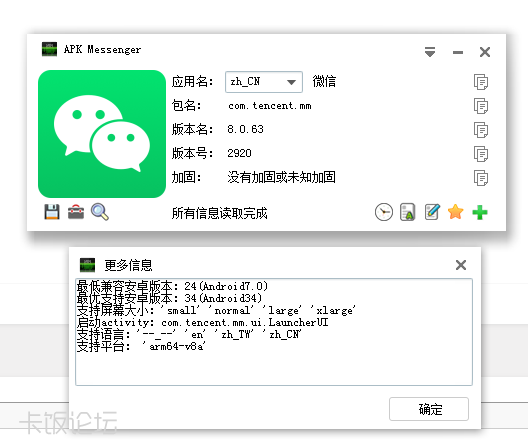
Task: Click the 支持平台 arm64-v8a line
Action: coord(141,347)
